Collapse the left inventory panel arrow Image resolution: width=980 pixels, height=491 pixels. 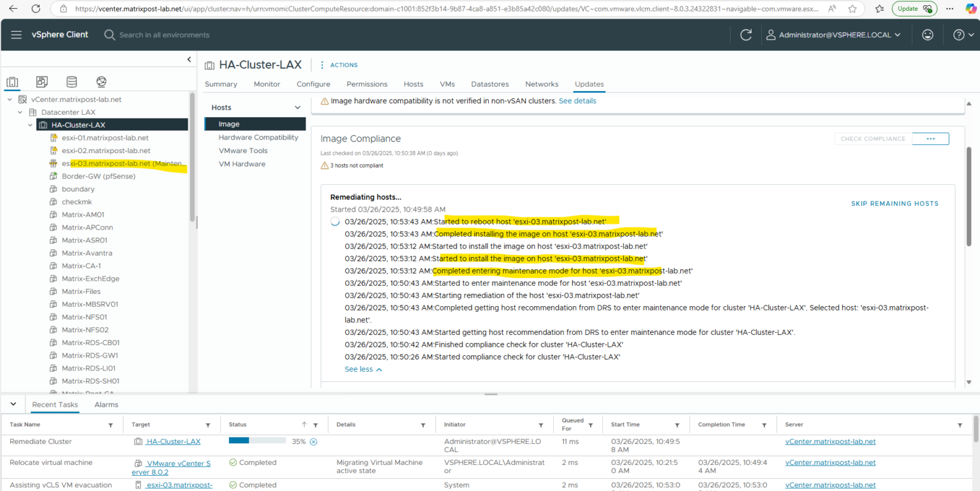coord(189,59)
